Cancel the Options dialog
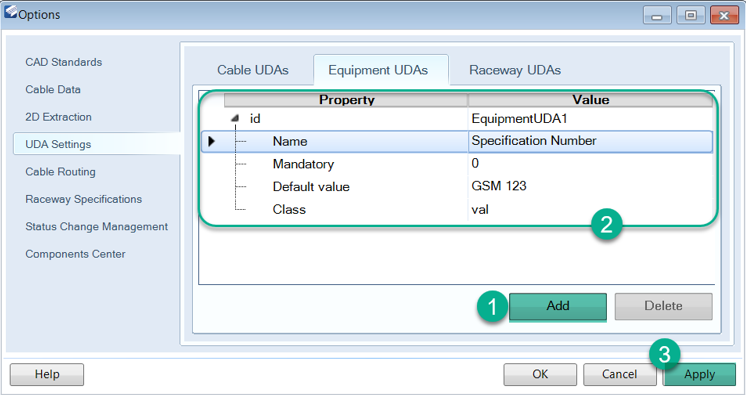The image size is (746, 395). [619, 375]
